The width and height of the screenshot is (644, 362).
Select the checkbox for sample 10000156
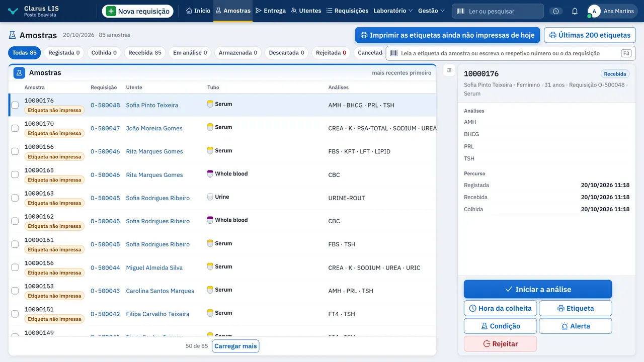[x=15, y=267]
